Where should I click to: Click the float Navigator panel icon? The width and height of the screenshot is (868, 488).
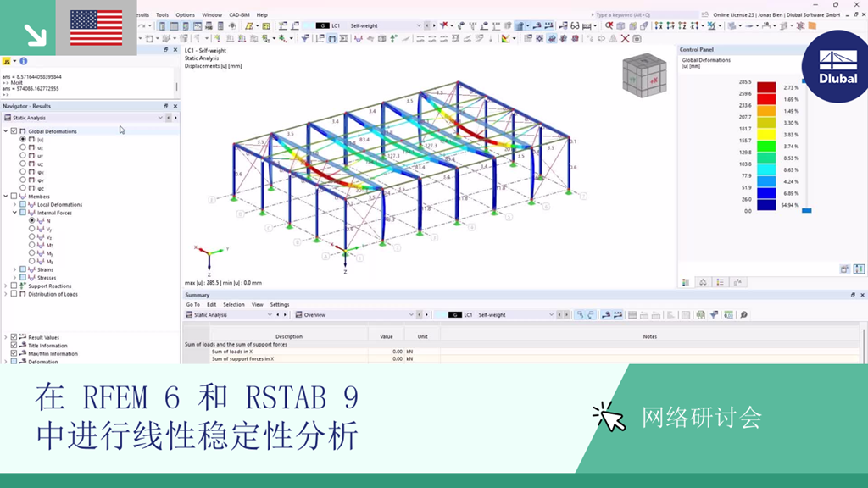[x=165, y=106]
